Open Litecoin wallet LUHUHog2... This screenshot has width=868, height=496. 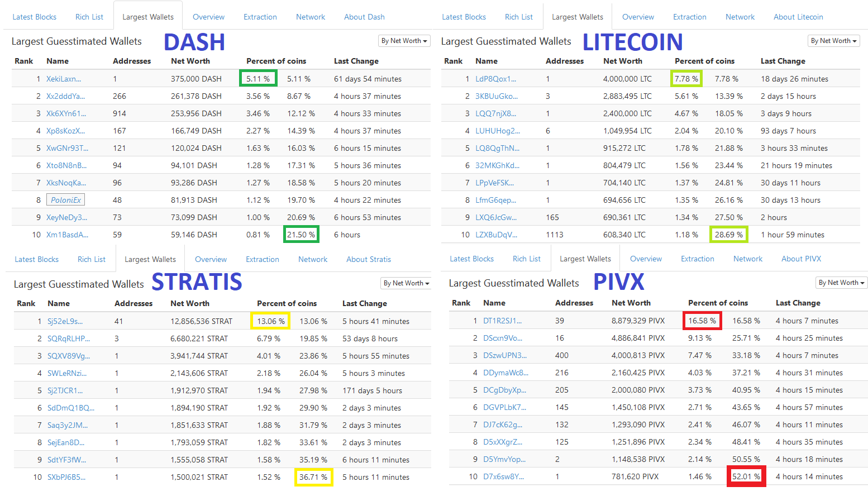498,131
